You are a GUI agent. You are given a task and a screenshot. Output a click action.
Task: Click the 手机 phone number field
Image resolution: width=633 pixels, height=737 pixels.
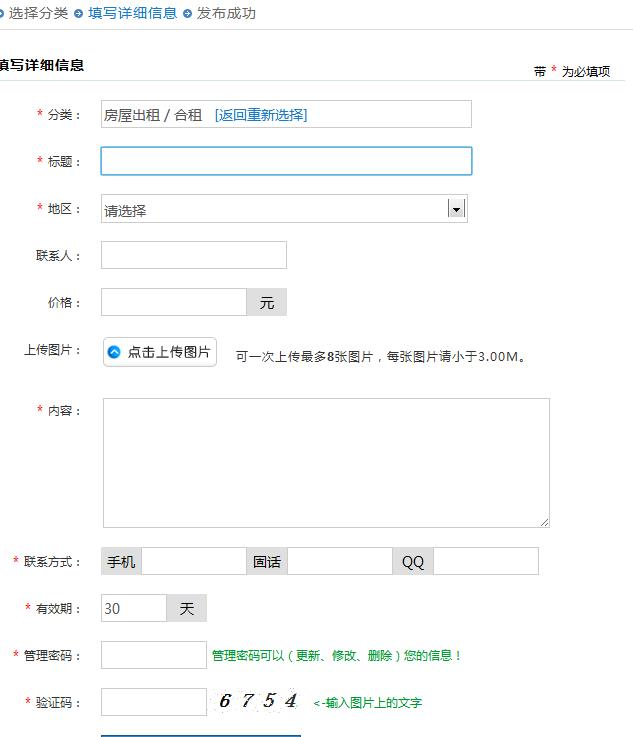click(193, 562)
